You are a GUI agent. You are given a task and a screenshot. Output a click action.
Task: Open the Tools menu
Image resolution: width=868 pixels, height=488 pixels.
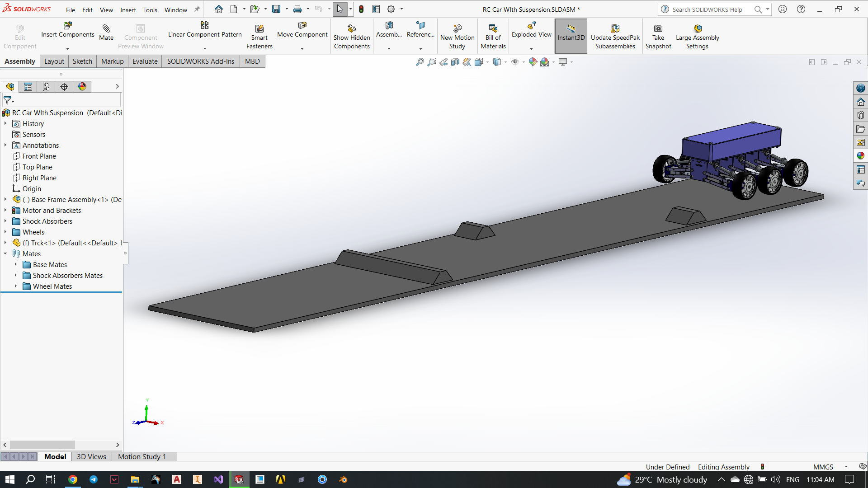(x=150, y=10)
